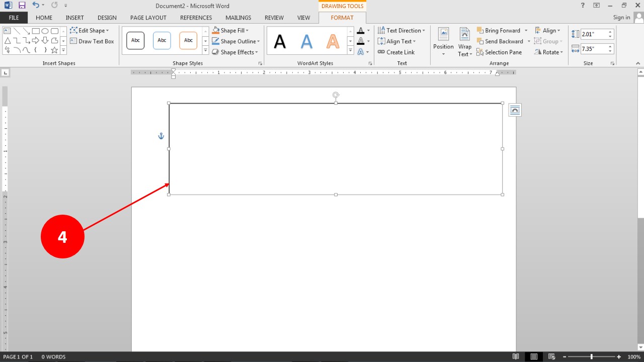
Task: Pick the Down Arrow block shape
Action: point(45,41)
